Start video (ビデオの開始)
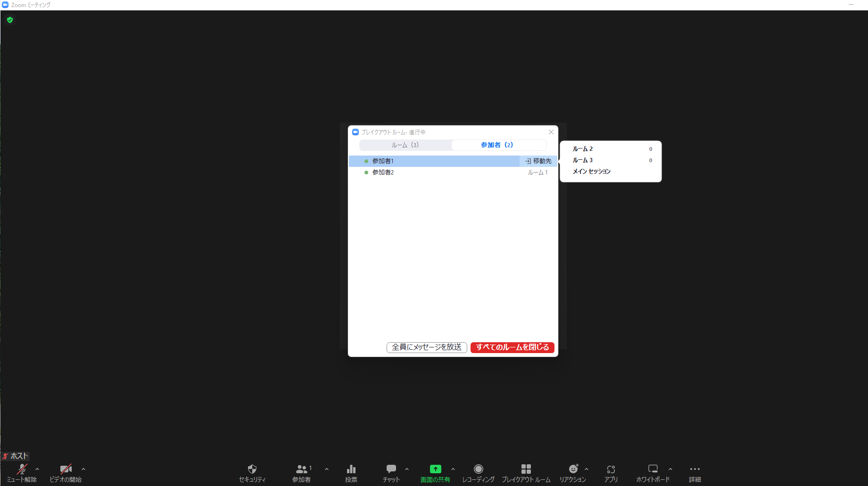The height and width of the screenshot is (486, 868). 66,473
